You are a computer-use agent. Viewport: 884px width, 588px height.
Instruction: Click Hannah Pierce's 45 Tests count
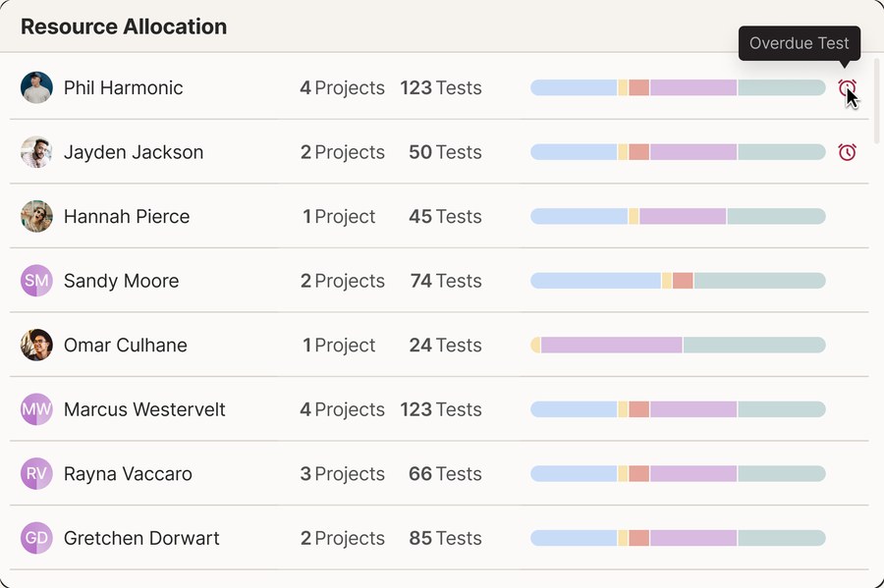pyautogui.click(x=445, y=216)
